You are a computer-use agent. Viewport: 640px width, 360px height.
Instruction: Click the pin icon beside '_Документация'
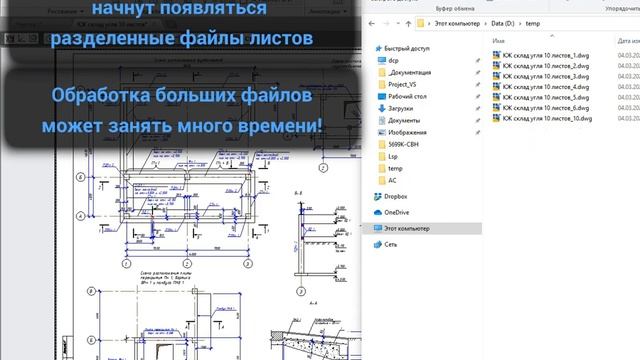[x=478, y=73]
